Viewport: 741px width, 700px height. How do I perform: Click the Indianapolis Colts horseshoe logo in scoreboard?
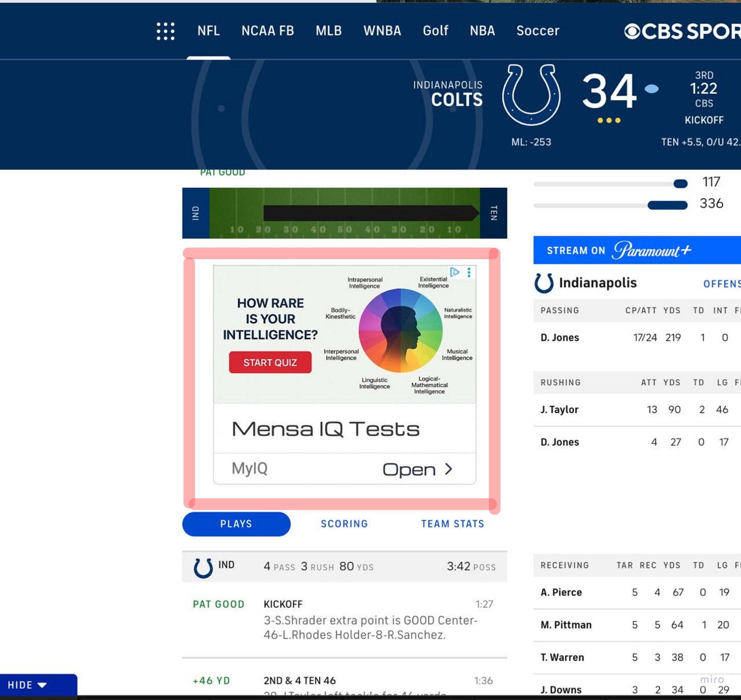(531, 95)
